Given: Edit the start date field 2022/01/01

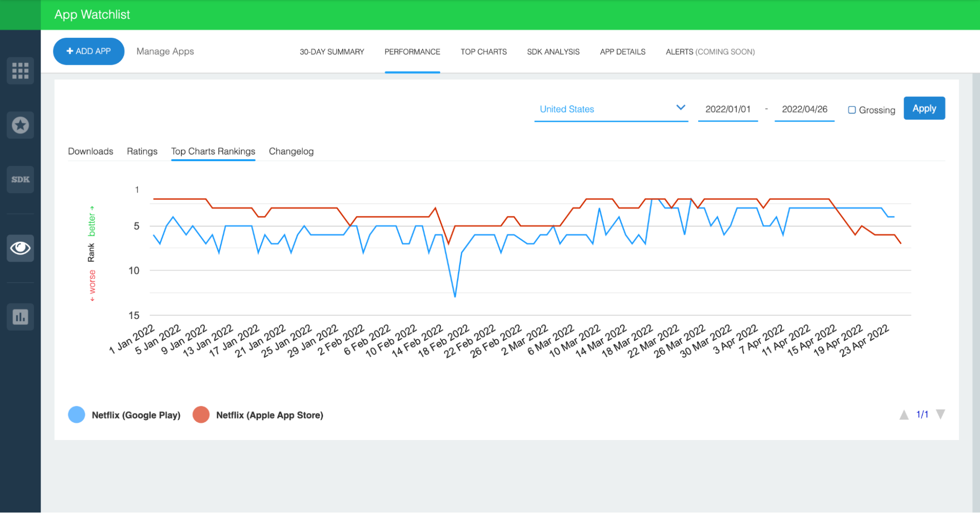Looking at the screenshot, I should tap(728, 109).
